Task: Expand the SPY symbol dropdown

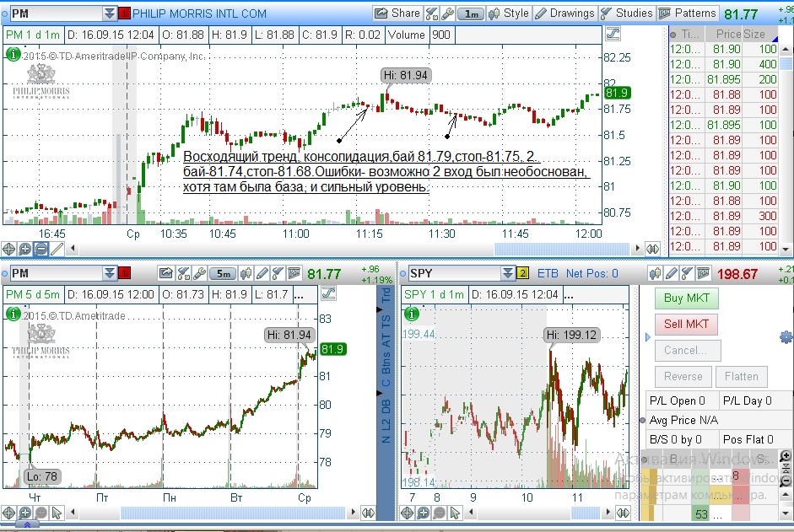Action: tap(507, 274)
